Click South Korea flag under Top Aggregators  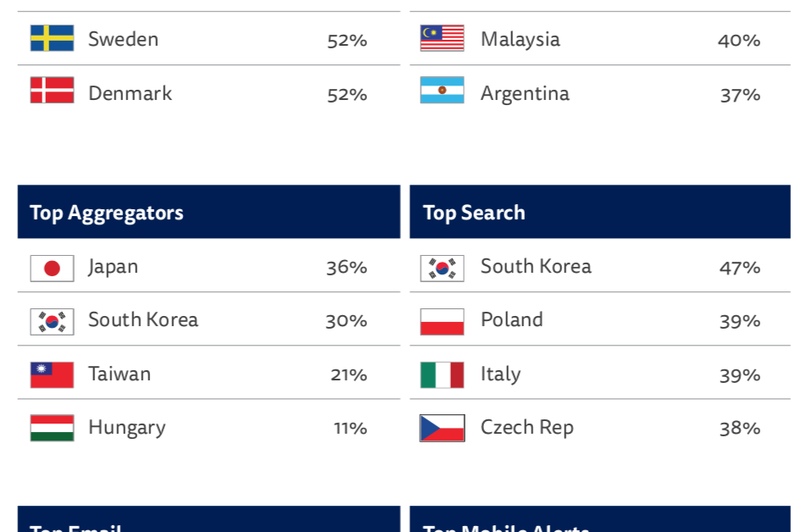(x=52, y=321)
